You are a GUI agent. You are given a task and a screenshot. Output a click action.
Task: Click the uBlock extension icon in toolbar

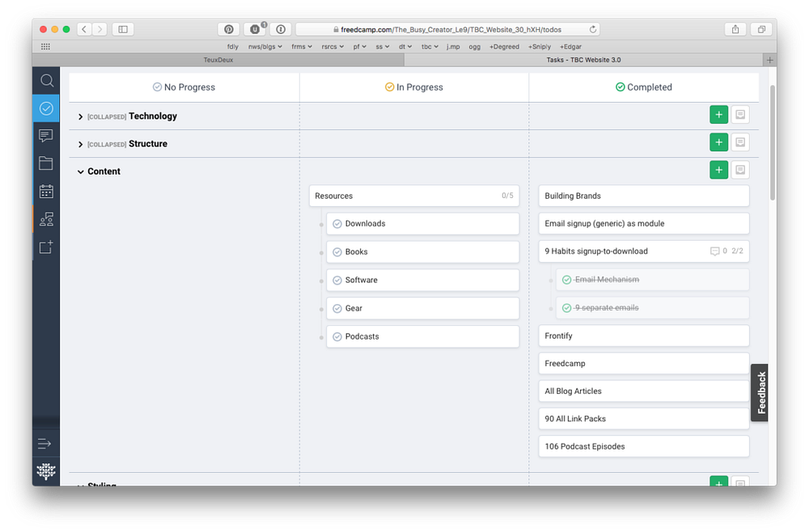tap(255, 29)
